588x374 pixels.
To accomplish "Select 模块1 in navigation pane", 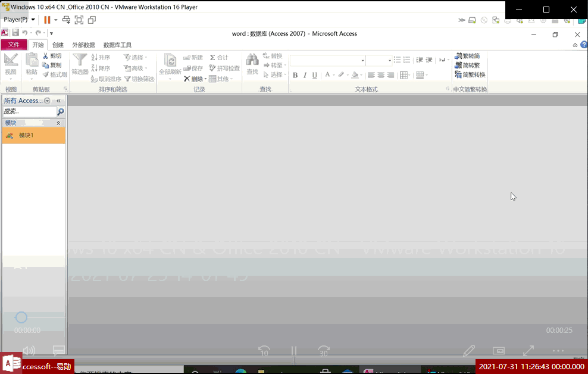I will point(34,135).
